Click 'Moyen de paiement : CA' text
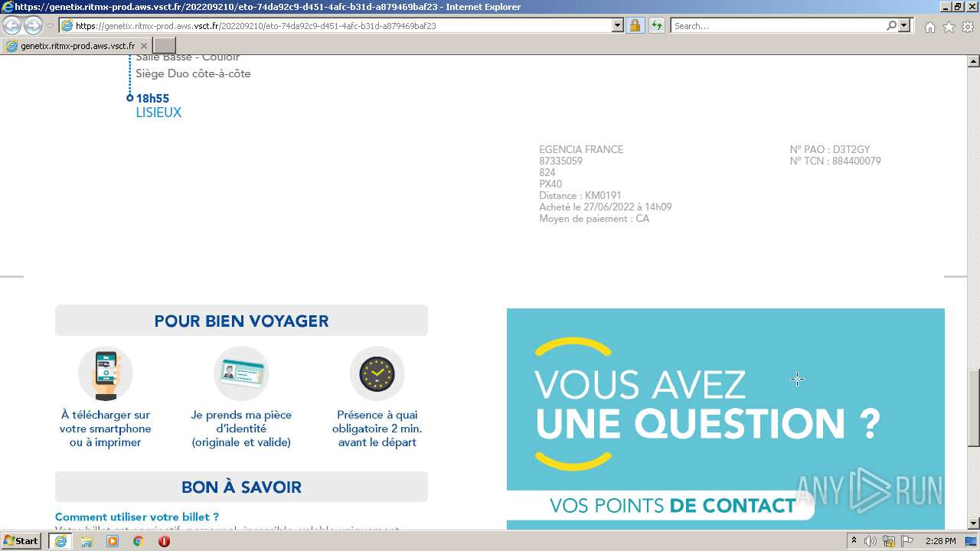The height and width of the screenshot is (551, 980). tap(594, 218)
